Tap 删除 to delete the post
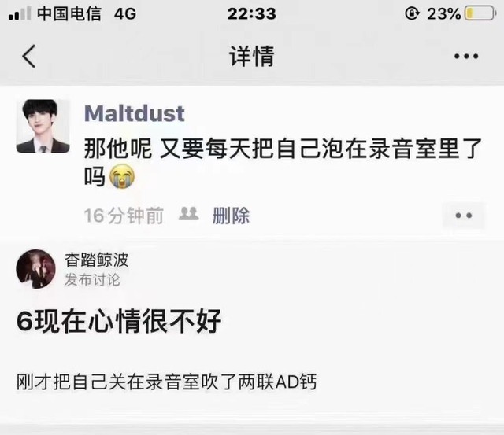This screenshot has width=504, height=435. tap(231, 216)
